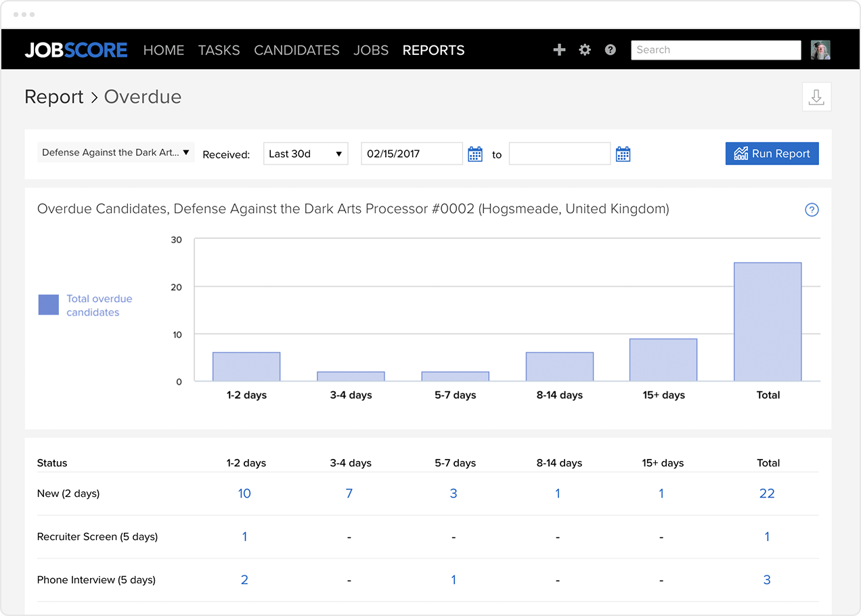
Task: Open the start date calendar picker
Action: click(475, 154)
